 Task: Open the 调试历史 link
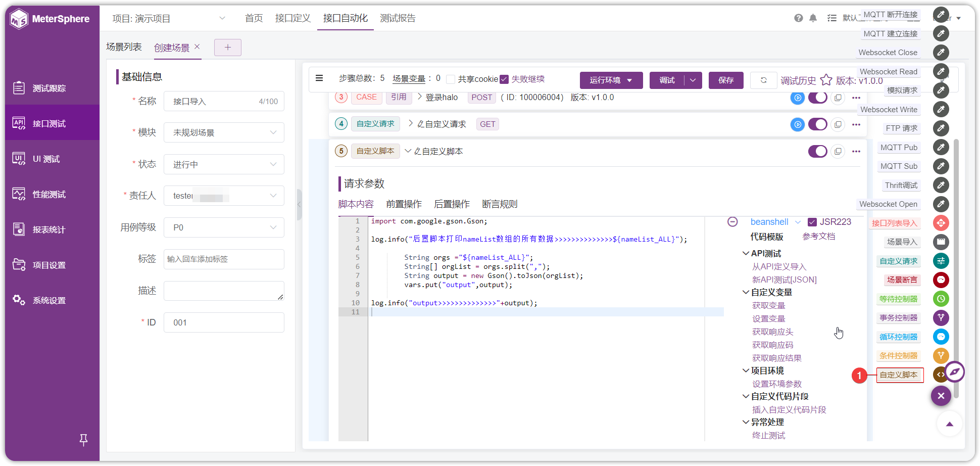coord(798,80)
